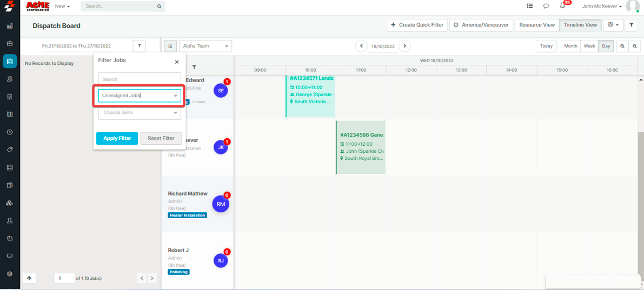Click the Polishing skill tag
This screenshot has width=644, height=290.
[x=178, y=272]
